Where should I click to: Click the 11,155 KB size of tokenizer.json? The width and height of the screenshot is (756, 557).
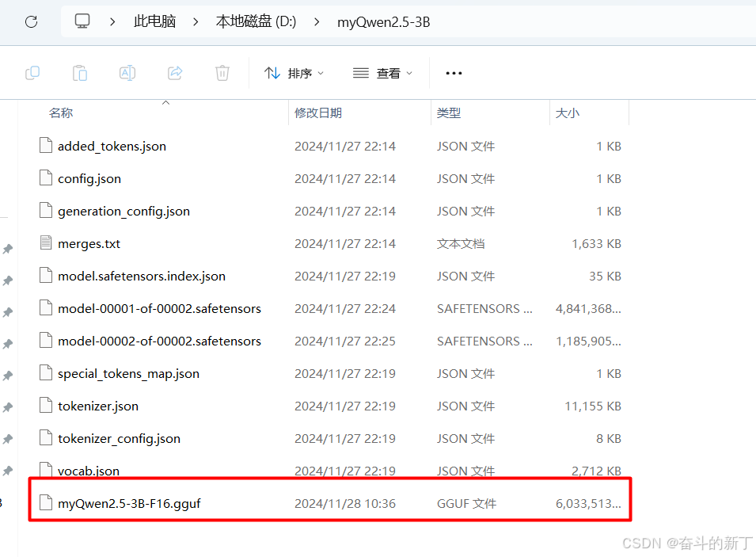pos(593,406)
